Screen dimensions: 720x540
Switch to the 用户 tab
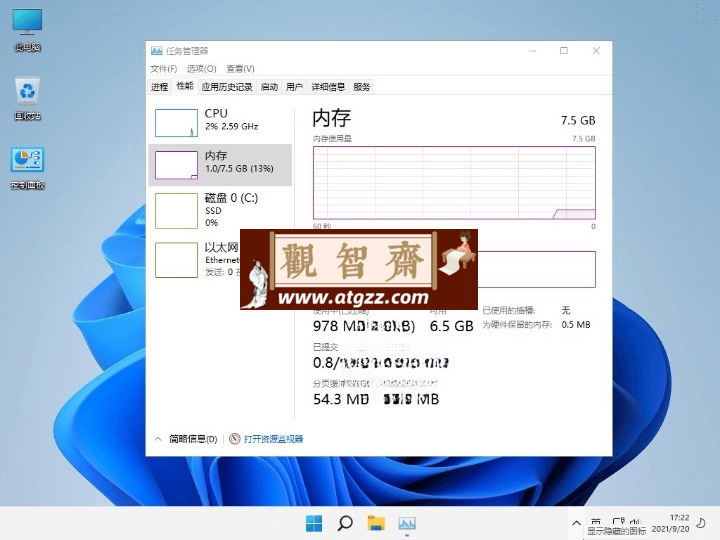pos(294,87)
